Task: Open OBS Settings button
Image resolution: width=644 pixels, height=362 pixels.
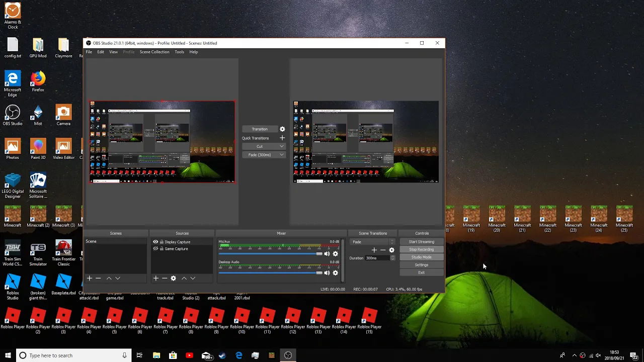Action: click(422, 265)
